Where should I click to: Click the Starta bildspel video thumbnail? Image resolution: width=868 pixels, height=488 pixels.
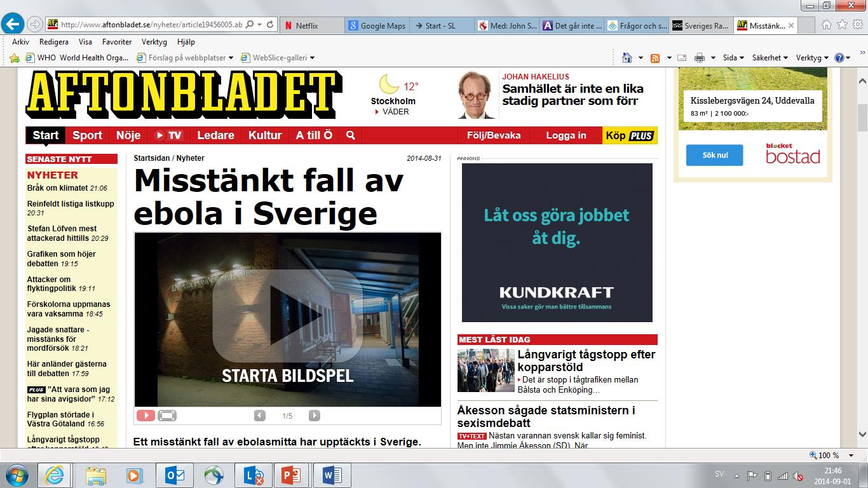(x=287, y=319)
